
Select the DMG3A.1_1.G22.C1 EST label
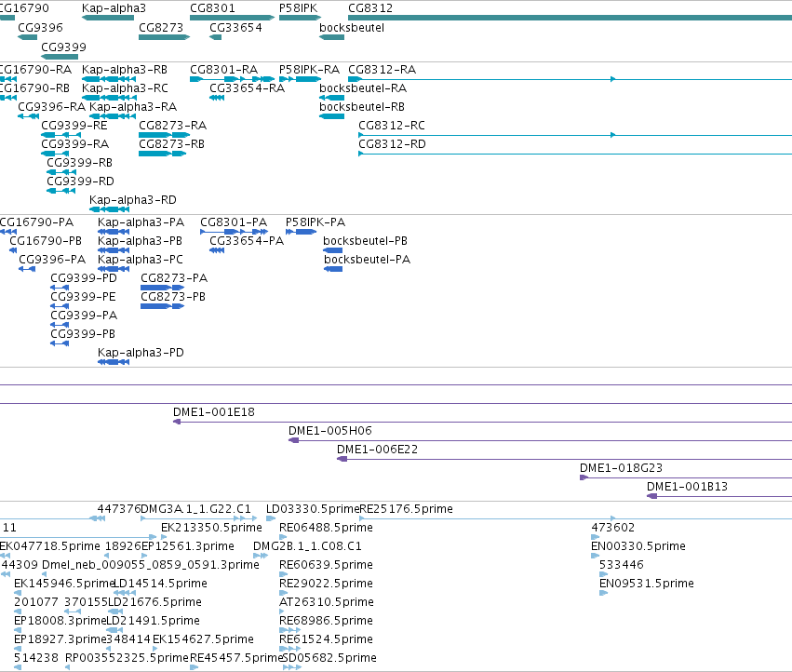pos(195,509)
